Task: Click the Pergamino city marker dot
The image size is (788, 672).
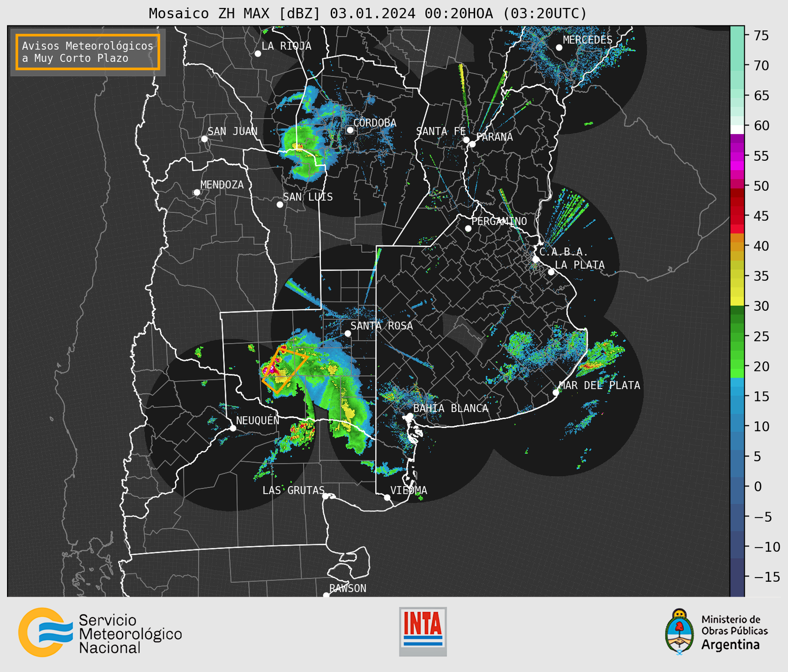Action: [x=468, y=229]
